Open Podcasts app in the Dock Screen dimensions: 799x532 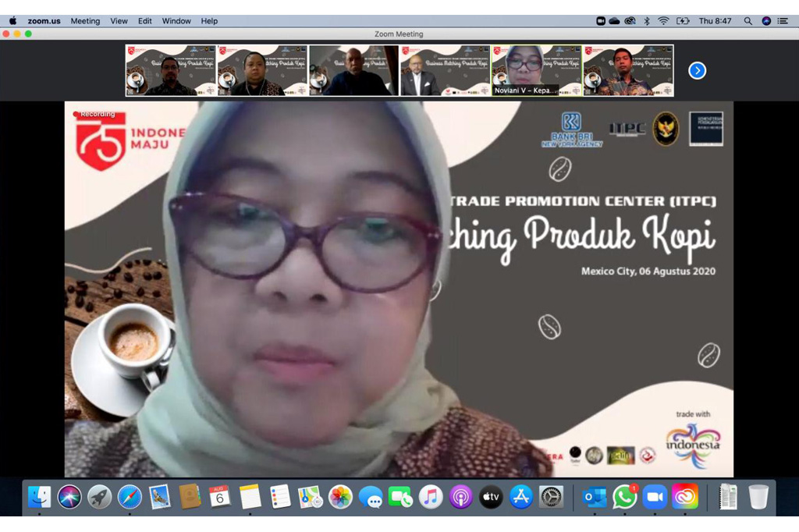[x=460, y=497]
